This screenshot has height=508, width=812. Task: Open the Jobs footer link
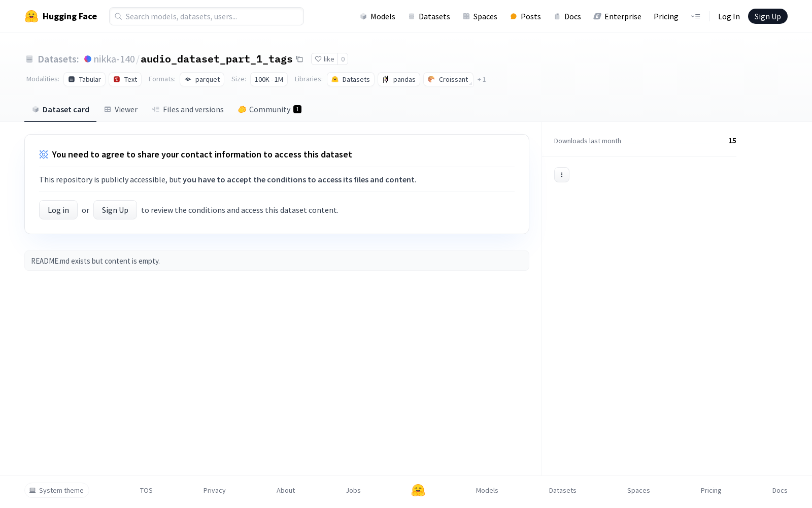[x=353, y=490]
